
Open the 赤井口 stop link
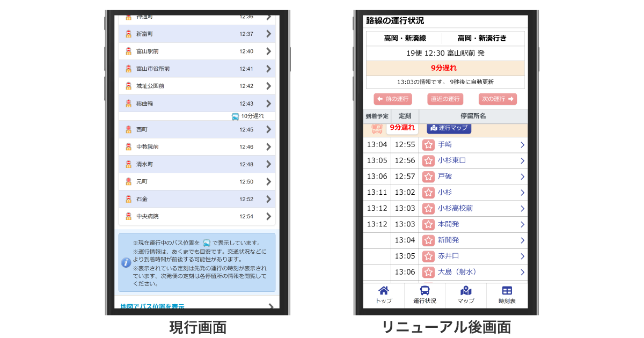click(449, 256)
